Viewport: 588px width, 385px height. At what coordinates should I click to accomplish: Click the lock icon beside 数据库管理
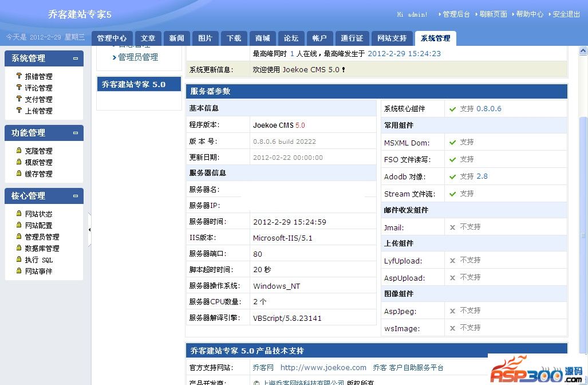tap(19, 247)
